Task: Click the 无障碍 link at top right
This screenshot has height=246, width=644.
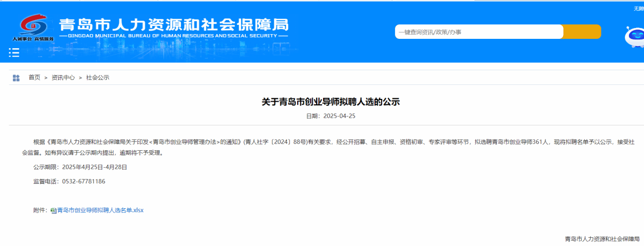Action: pyautogui.click(x=638, y=8)
